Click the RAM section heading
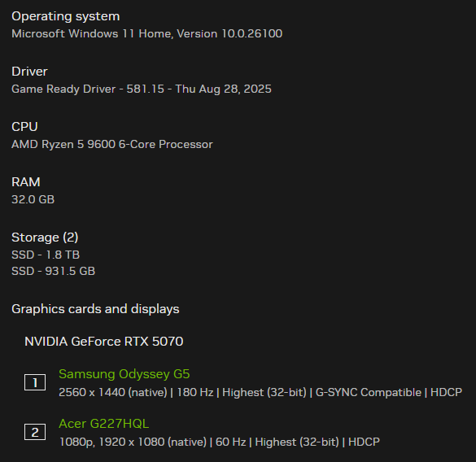The width and height of the screenshot is (476, 462). click(26, 182)
